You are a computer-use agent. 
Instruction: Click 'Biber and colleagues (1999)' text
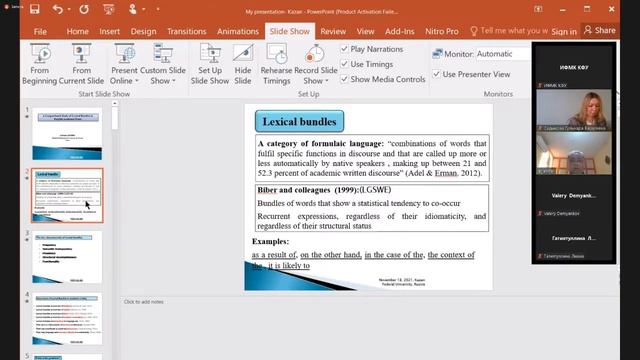click(x=308, y=190)
